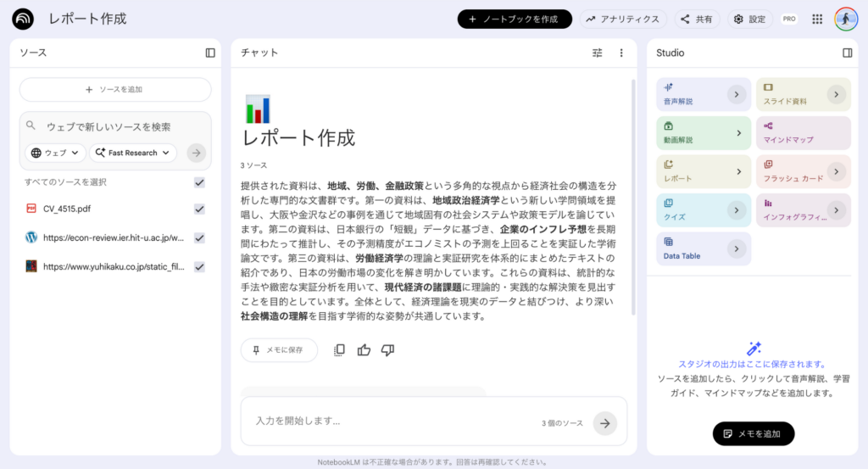Expand Data Table options chevron
The width and height of the screenshot is (868, 469).
point(737,249)
